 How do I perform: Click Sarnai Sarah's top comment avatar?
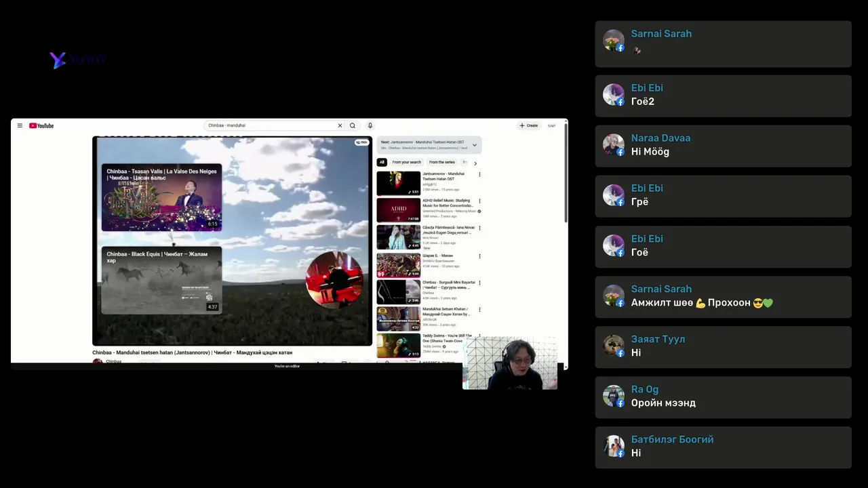[x=614, y=41]
